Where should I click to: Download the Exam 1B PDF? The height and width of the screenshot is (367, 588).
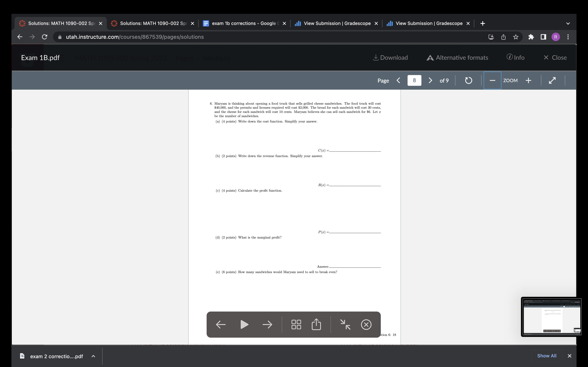[x=390, y=57]
